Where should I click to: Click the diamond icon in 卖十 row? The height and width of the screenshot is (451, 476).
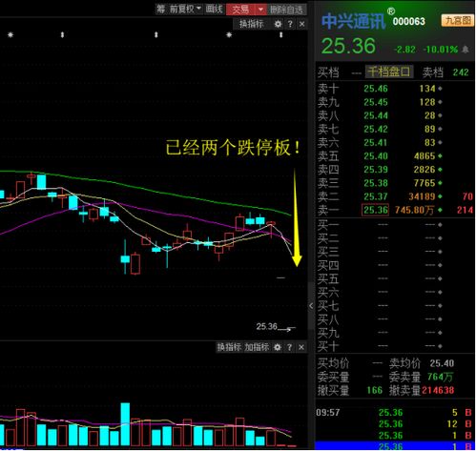(x=440, y=89)
